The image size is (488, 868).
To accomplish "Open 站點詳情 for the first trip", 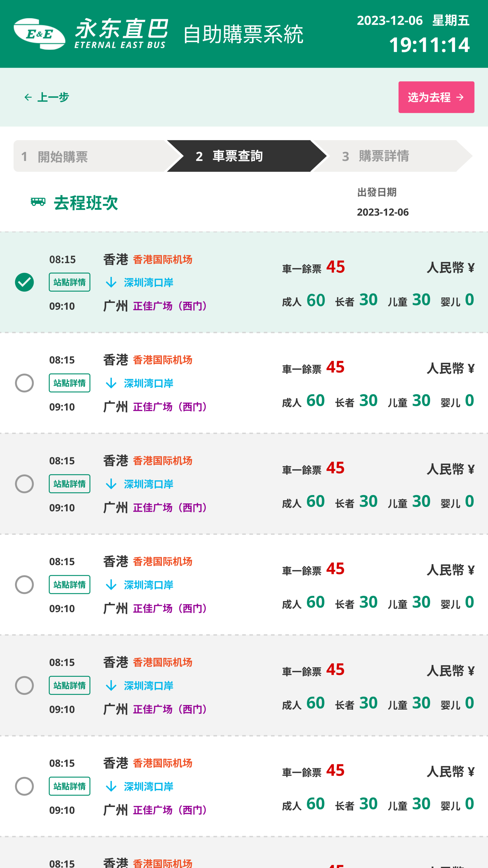I will (69, 282).
